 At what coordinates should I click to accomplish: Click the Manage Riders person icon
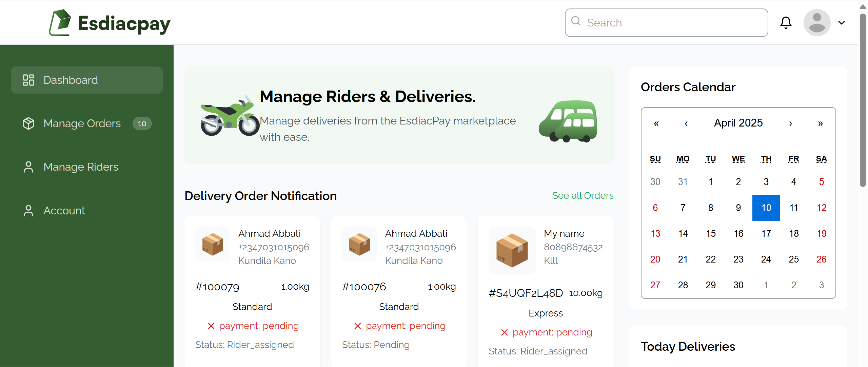pos(28,167)
